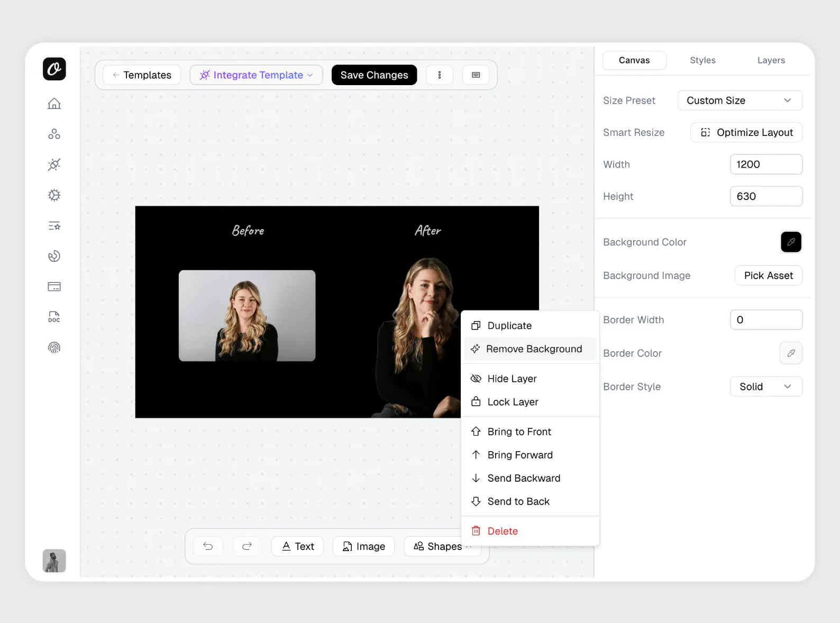The height and width of the screenshot is (623, 840).
Task: Choose Delete in context menu
Action: click(530, 531)
